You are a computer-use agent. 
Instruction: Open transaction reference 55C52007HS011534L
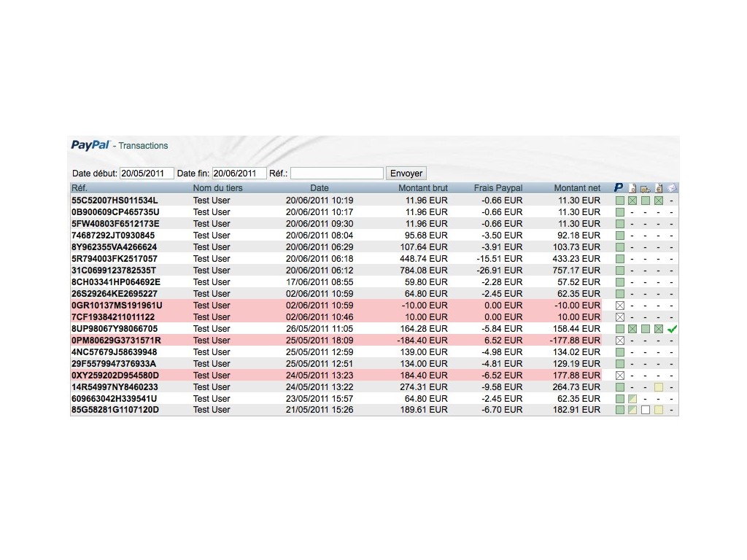coord(115,201)
